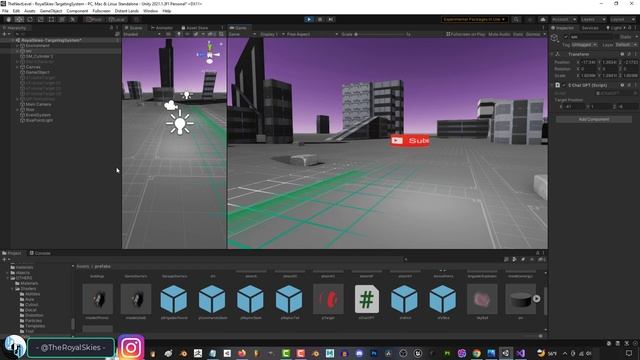Click the Pause button in toolbar
Screen dimensions: 640x360
point(320,19)
